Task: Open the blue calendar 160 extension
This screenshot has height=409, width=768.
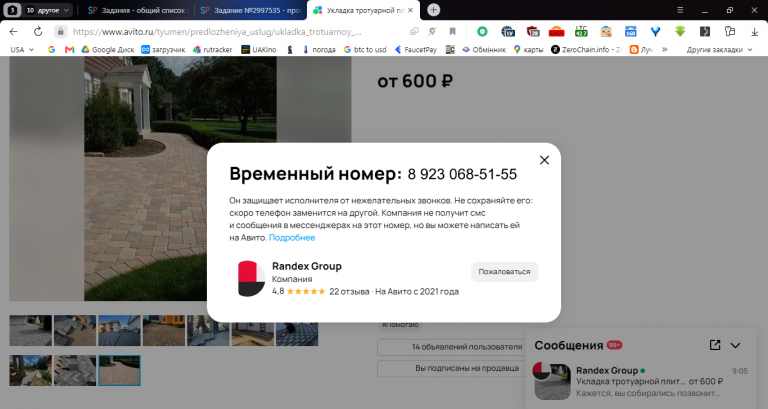Action: click(x=630, y=31)
